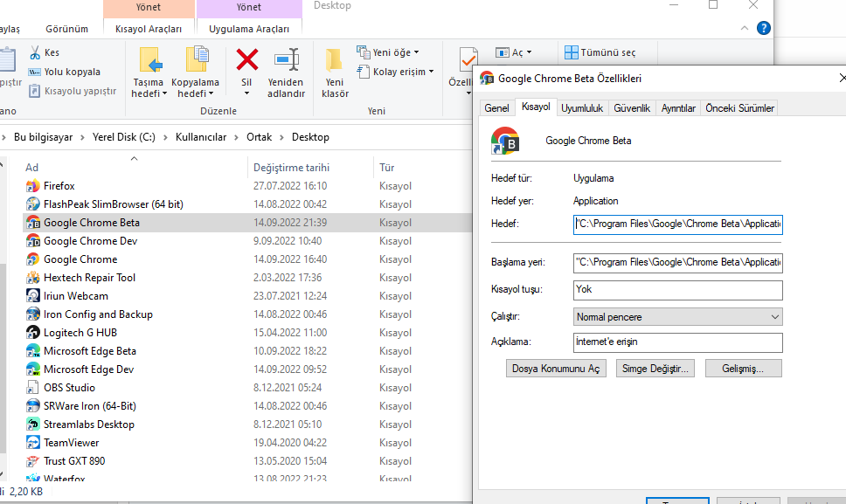Open the Kısayol Araçları ribbon tab
The width and height of the screenshot is (846, 504).
click(149, 29)
